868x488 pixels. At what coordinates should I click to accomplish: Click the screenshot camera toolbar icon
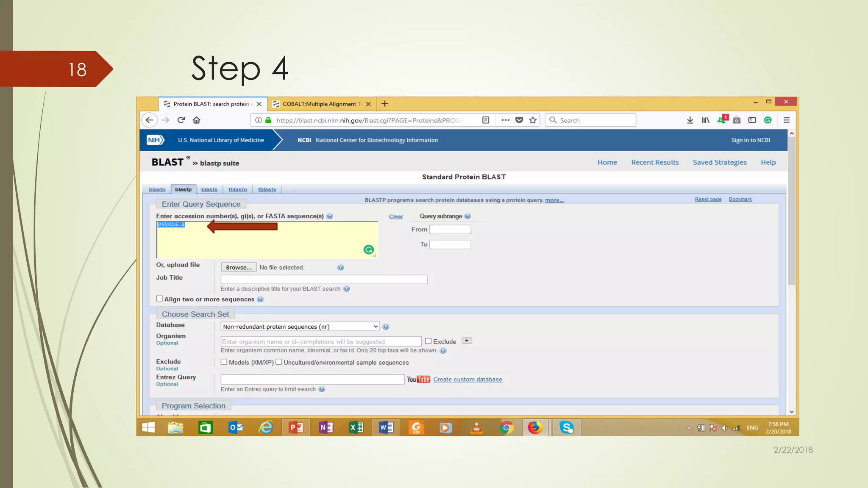737,120
